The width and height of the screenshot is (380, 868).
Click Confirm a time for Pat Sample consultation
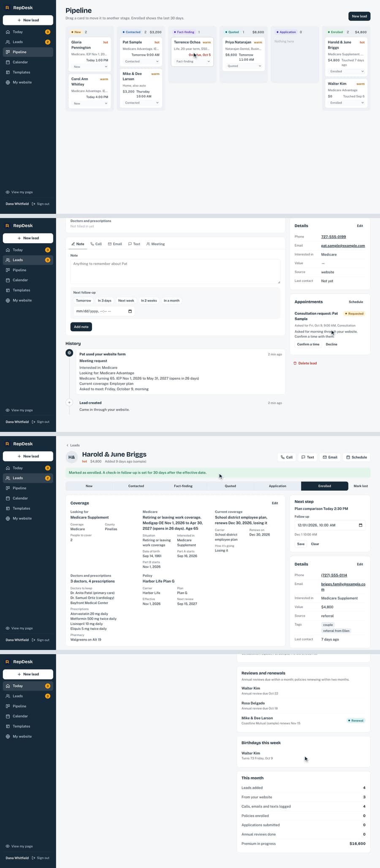tap(308, 344)
